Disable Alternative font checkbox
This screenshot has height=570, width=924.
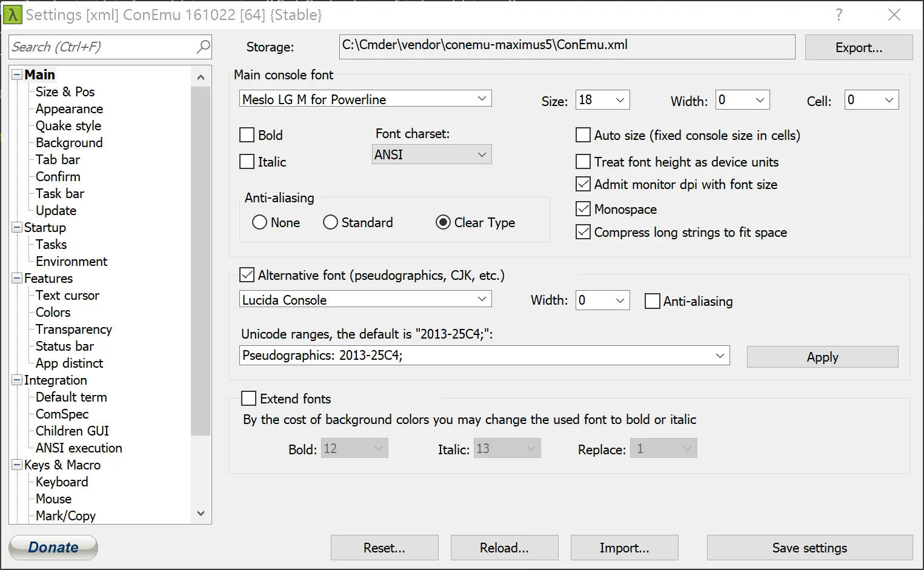coord(247,275)
